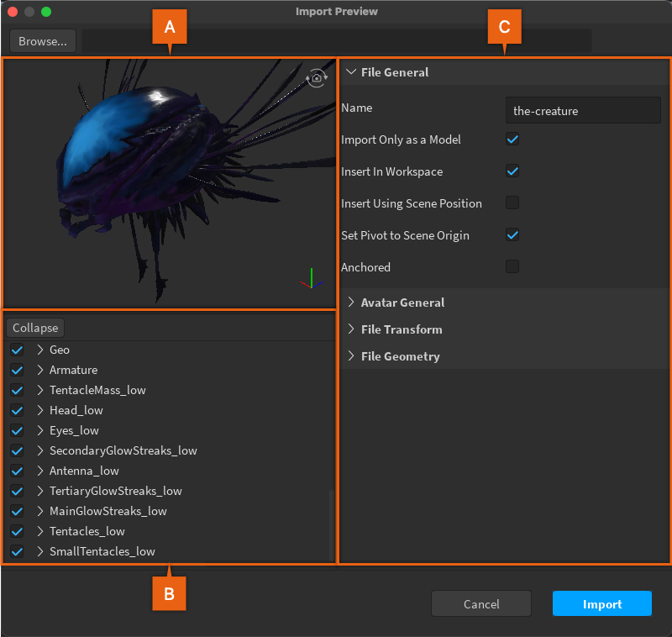Viewport: 672px width, 637px height.
Task: Expand the Avatar General section
Action: pos(351,303)
